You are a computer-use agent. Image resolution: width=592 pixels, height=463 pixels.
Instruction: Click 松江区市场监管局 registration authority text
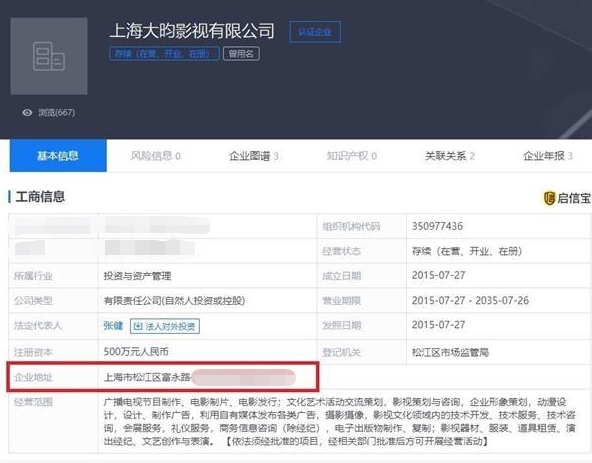coord(450,352)
